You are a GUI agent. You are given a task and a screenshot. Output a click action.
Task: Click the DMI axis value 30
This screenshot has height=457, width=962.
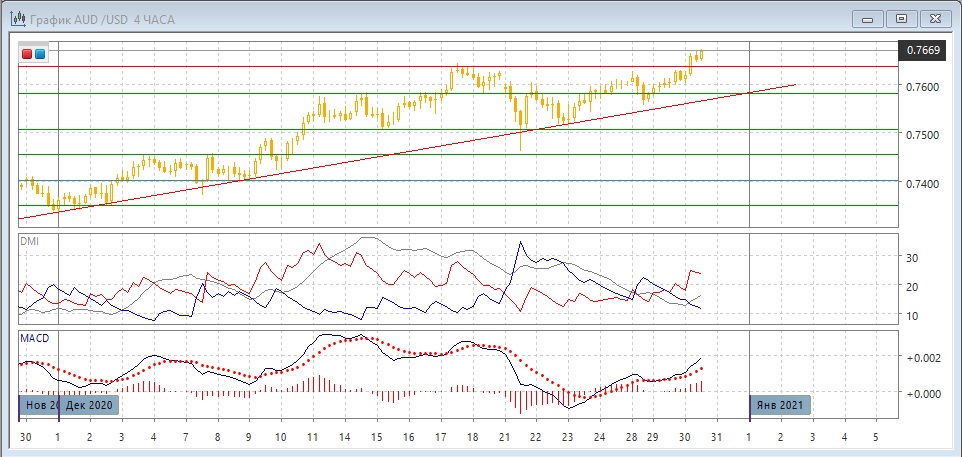pyautogui.click(x=912, y=258)
